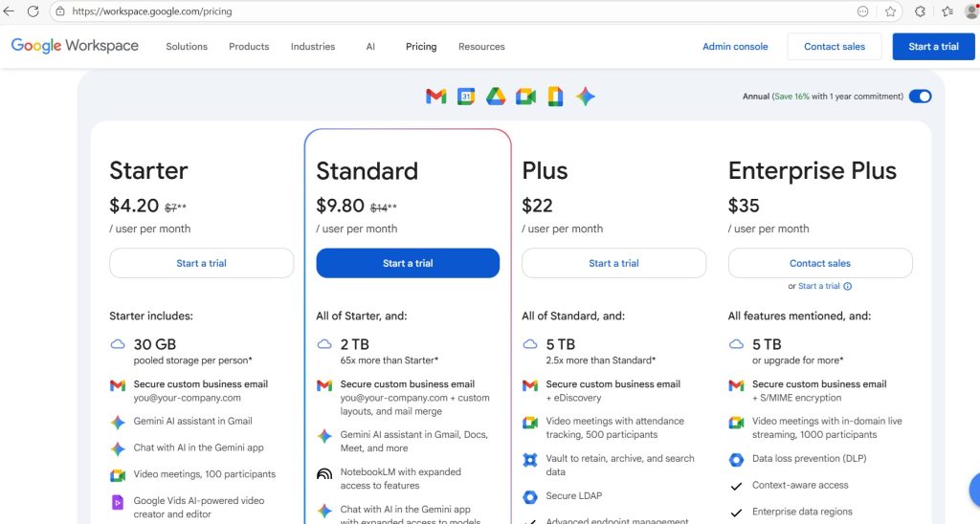Click '+ S/MIME encryption' text
The width and height of the screenshot is (980, 524).
pos(797,398)
